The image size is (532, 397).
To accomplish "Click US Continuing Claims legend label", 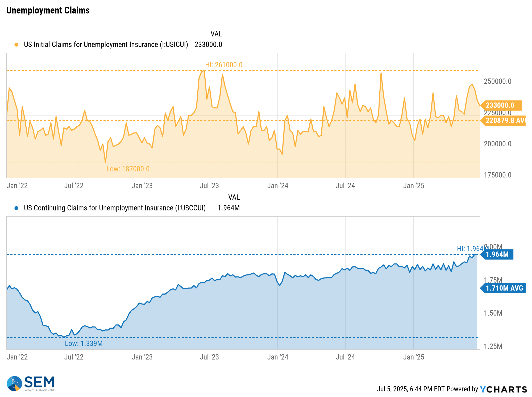I will 115,208.
